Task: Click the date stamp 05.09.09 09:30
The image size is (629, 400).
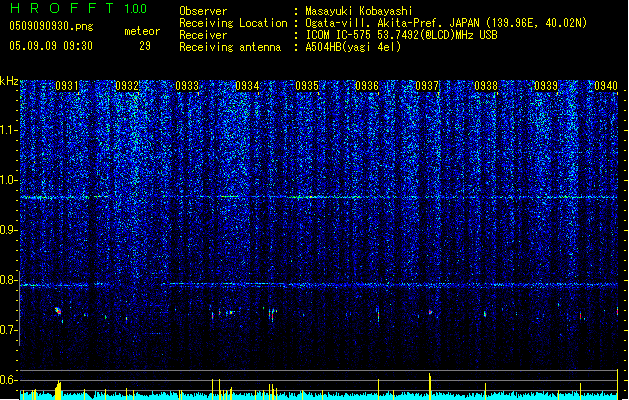Action: pos(51,46)
